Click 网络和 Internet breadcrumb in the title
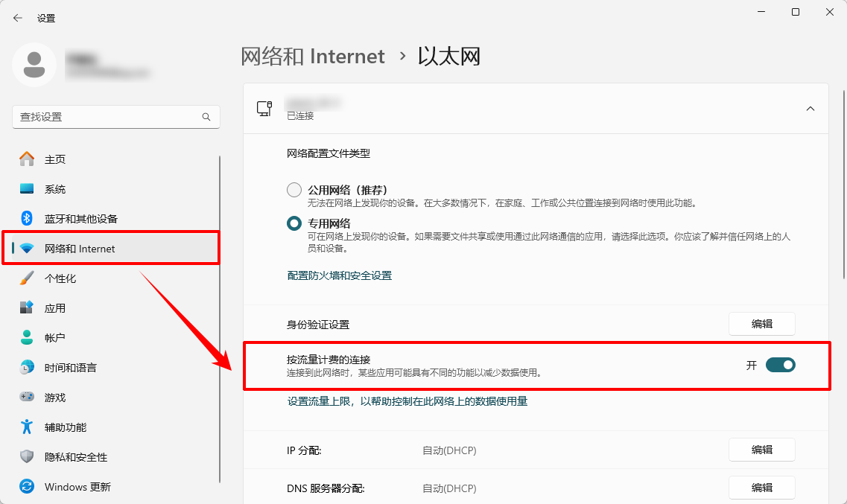Screen dimensions: 847x504 click(x=313, y=56)
